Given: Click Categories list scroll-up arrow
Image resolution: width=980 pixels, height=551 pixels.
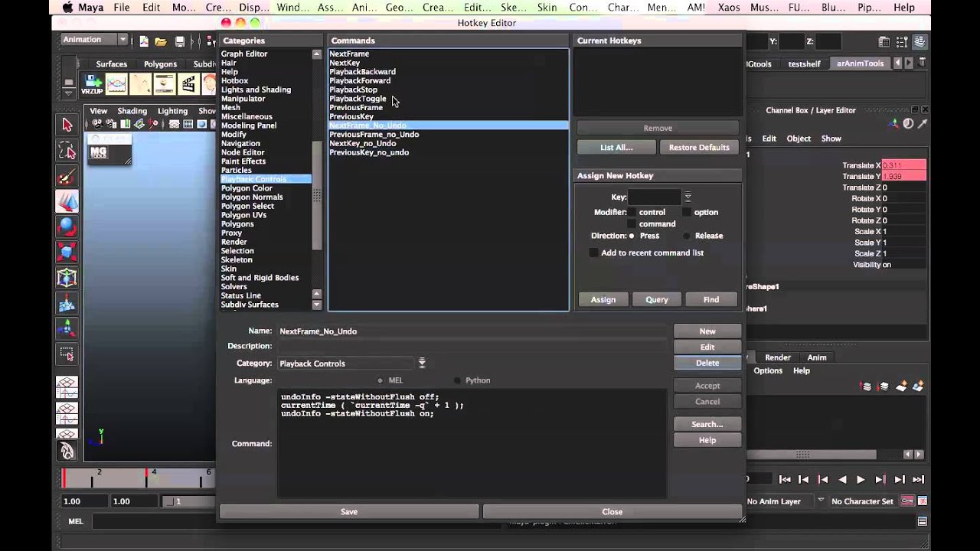Looking at the screenshot, I should point(317,54).
